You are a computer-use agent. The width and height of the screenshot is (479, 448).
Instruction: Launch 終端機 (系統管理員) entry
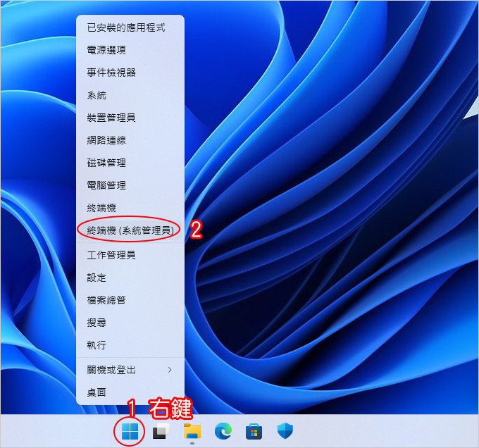(x=130, y=230)
